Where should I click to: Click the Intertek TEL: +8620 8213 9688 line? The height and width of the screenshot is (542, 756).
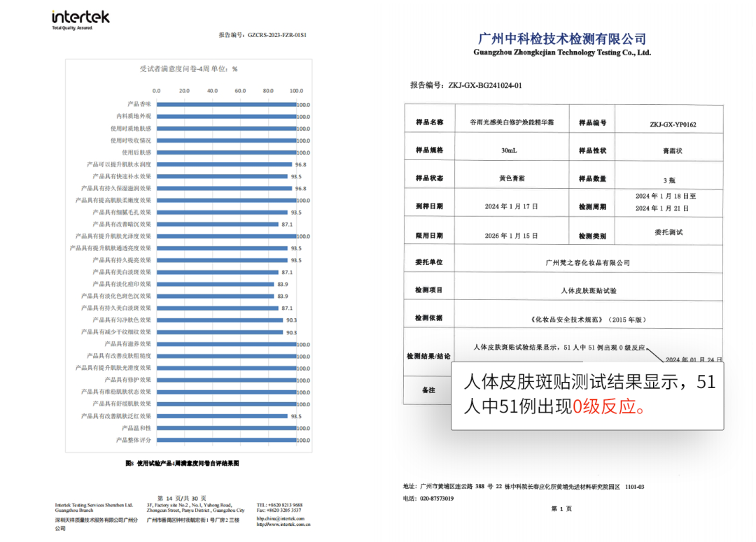pos(279,505)
